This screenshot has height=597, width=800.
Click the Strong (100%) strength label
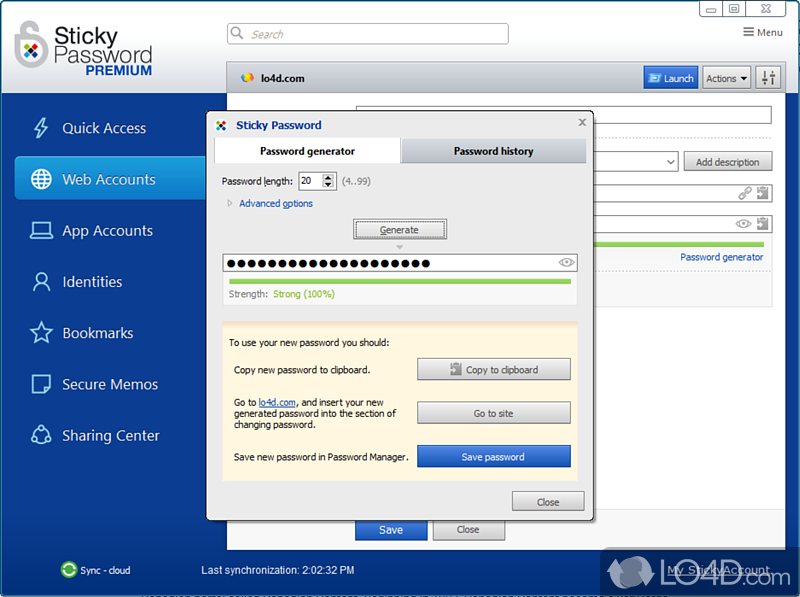[x=304, y=294]
